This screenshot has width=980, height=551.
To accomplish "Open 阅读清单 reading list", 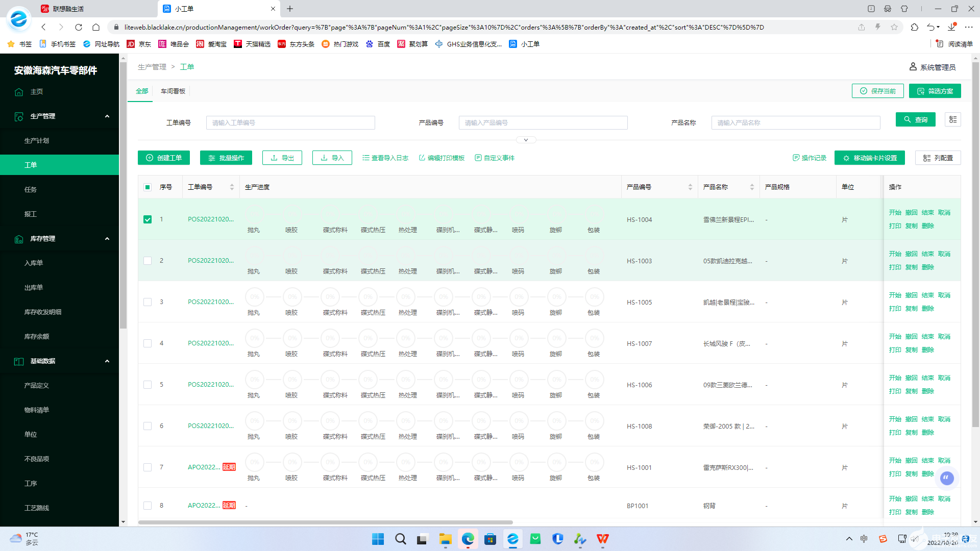I will pyautogui.click(x=954, y=44).
